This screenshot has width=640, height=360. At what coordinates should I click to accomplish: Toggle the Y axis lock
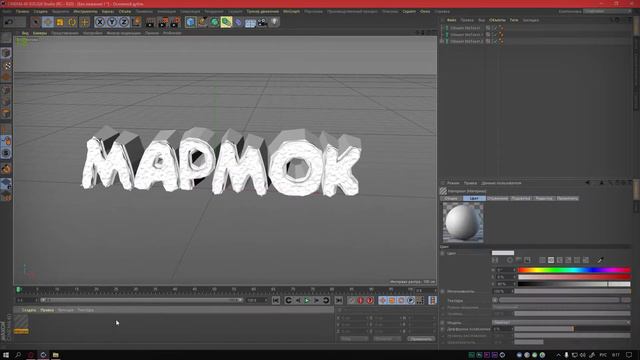point(112,22)
